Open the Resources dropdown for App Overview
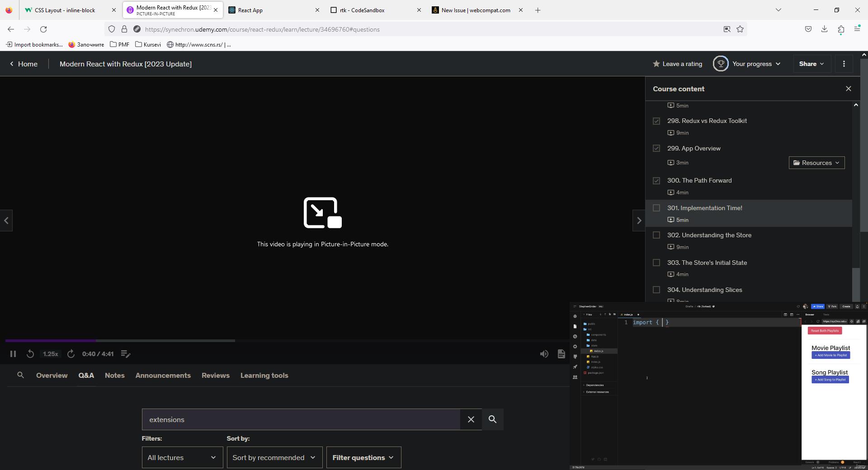The image size is (868, 470). tap(816, 162)
